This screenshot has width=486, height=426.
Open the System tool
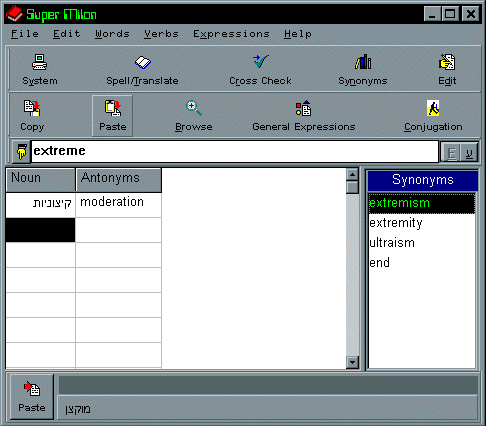point(40,70)
